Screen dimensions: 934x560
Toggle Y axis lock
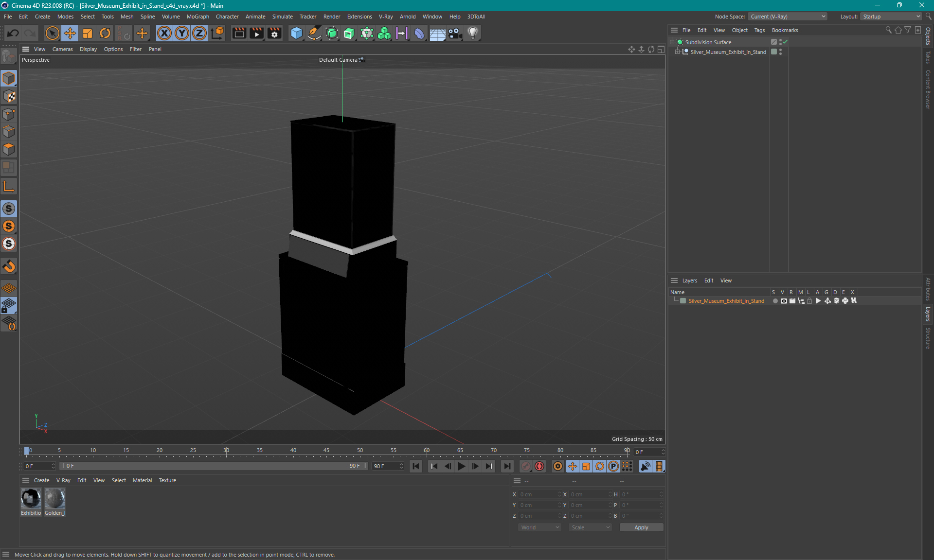pos(182,33)
